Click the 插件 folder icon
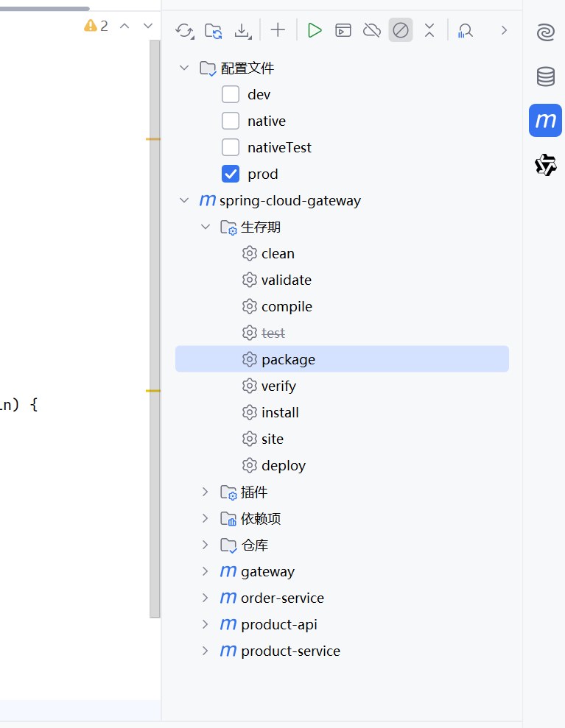This screenshot has width=565, height=728. tap(228, 492)
